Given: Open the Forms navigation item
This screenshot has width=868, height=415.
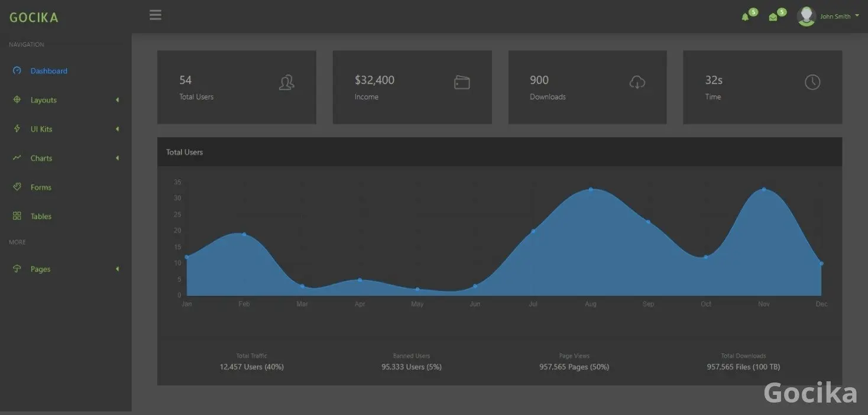Looking at the screenshot, I should pos(41,187).
